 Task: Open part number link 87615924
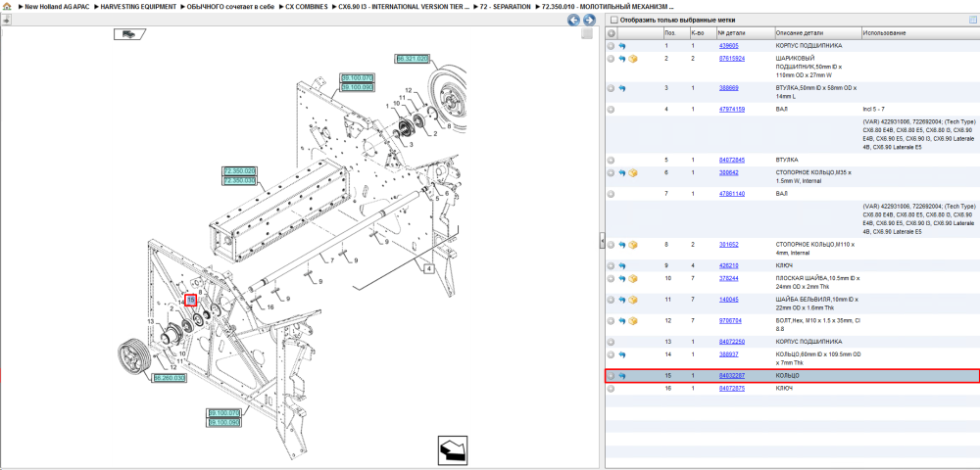click(x=732, y=58)
